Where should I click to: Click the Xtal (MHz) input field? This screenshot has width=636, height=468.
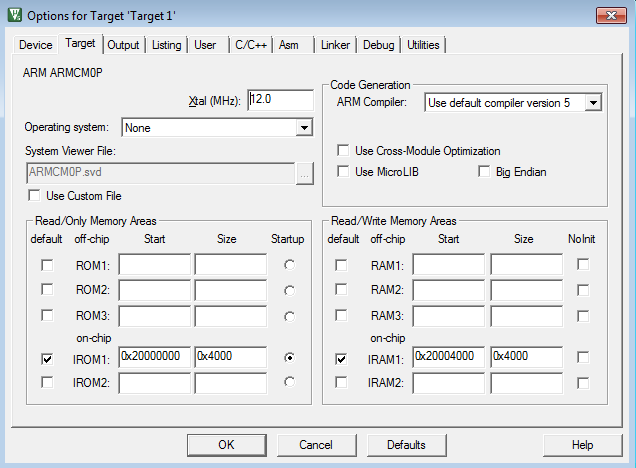tap(280, 101)
